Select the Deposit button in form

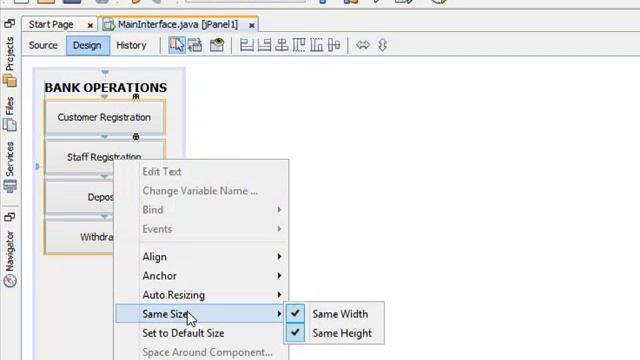coord(79,197)
